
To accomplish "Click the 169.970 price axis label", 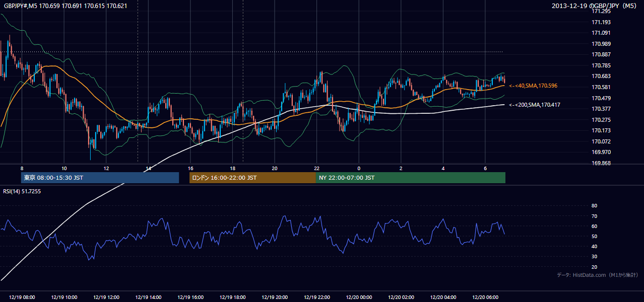I will 601,152.
